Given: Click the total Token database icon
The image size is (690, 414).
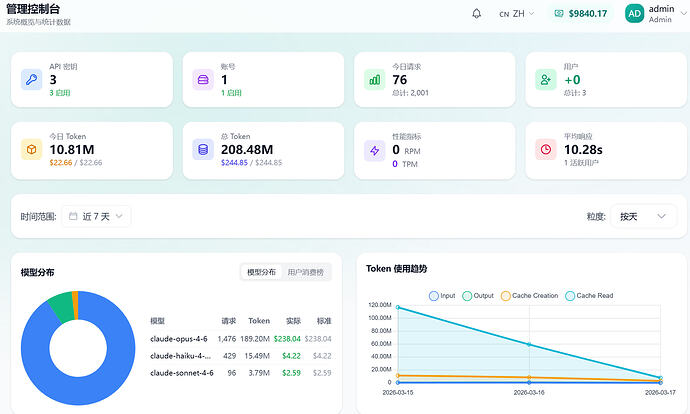Looking at the screenshot, I should [203, 150].
